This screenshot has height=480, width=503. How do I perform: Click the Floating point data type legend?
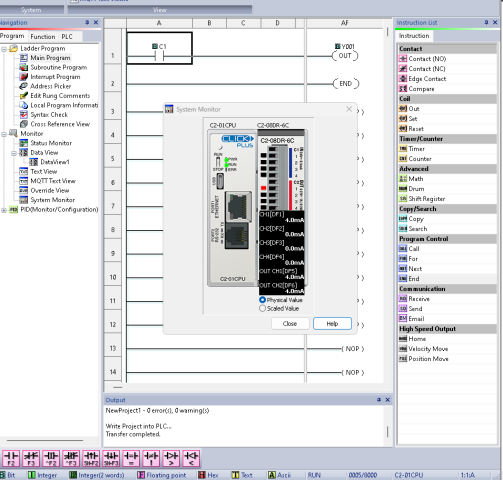[x=162, y=475]
